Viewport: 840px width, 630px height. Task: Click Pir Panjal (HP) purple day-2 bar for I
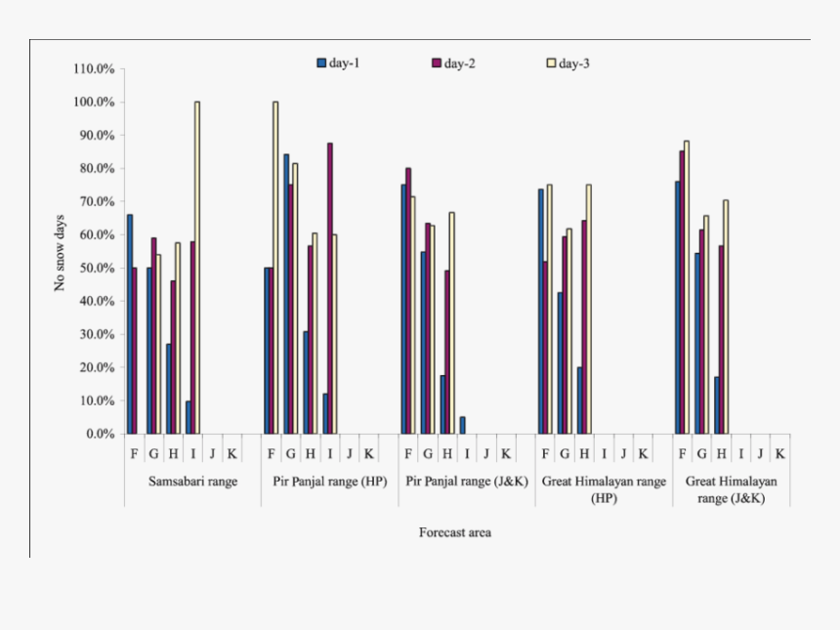point(330,288)
